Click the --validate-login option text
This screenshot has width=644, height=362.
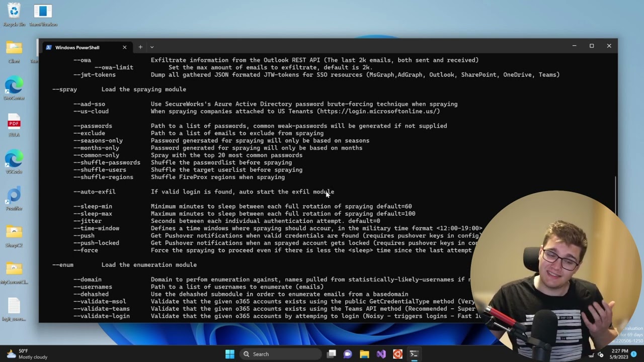point(102,316)
